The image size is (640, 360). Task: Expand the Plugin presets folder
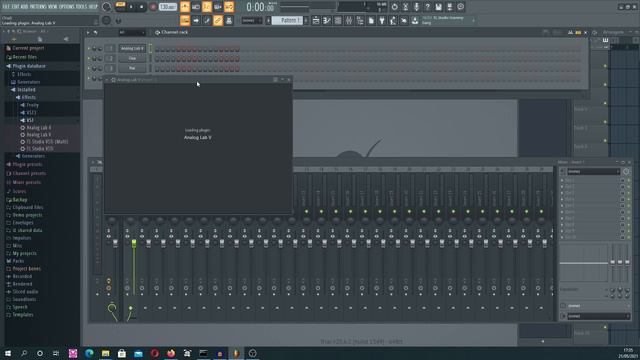[27, 164]
